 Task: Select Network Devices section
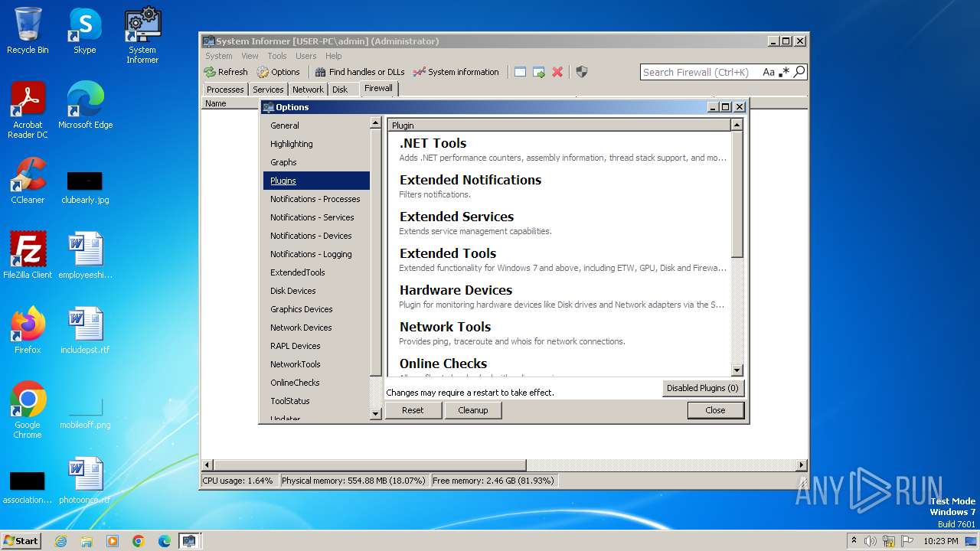click(316, 328)
